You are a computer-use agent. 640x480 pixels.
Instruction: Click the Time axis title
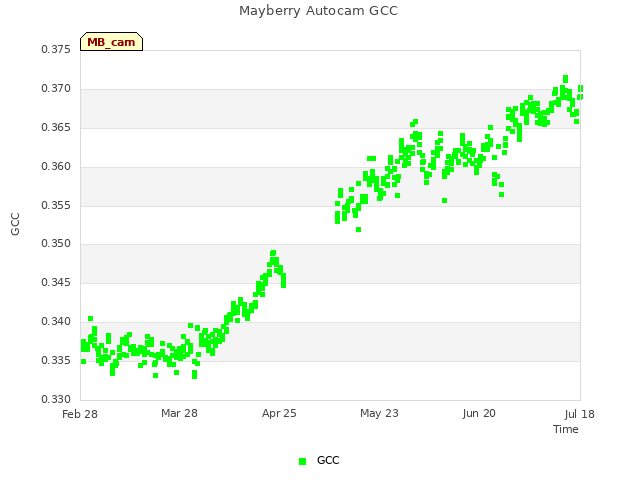pyautogui.click(x=566, y=429)
